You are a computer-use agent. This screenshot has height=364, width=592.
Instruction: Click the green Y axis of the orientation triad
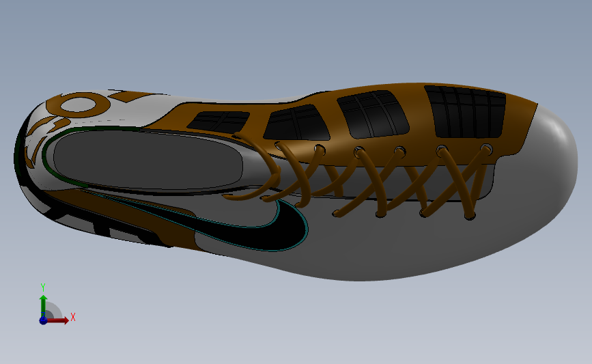(x=44, y=305)
